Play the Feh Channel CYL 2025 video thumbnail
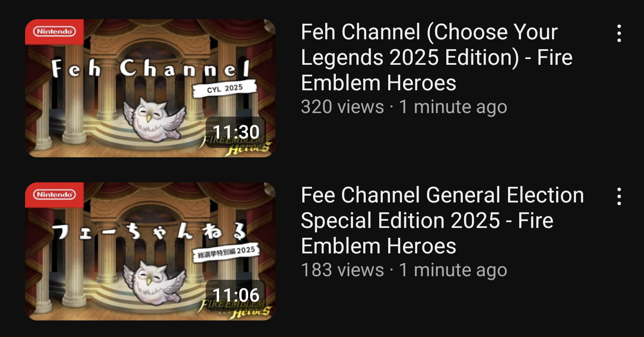644x337 pixels. point(150,88)
